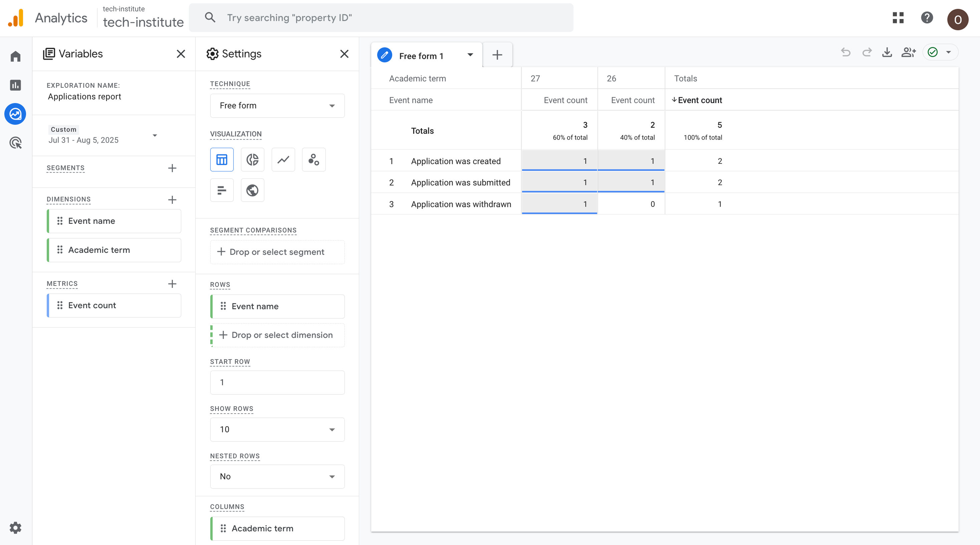Click Academic term chip in Columns
The width and height of the screenshot is (980, 545).
(277, 528)
